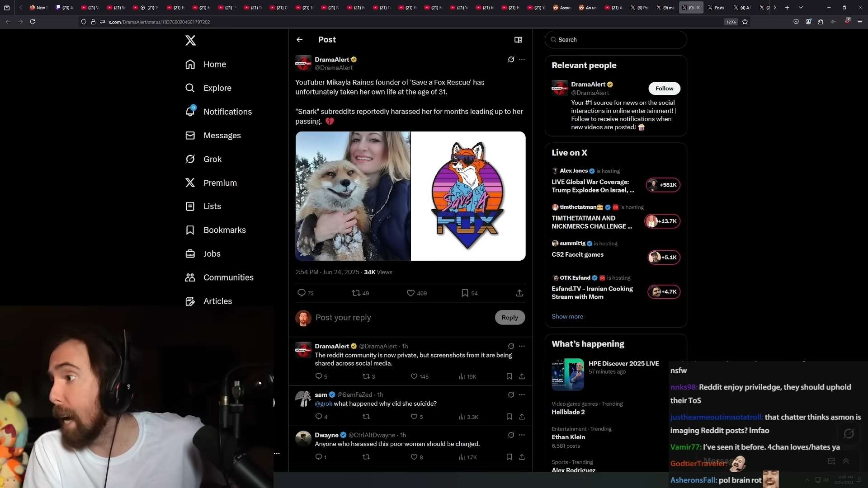Open more options on sam's reply

pos(522,394)
